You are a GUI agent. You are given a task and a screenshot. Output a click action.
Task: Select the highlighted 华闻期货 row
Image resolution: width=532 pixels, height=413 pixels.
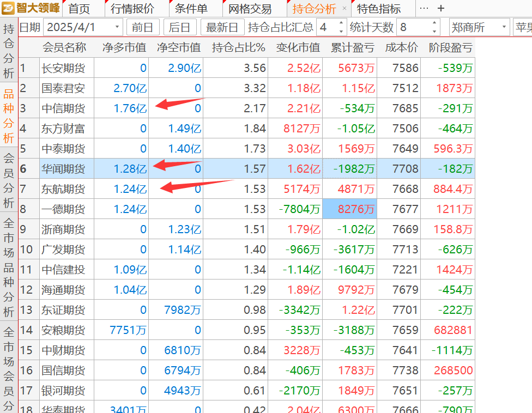(x=247, y=169)
